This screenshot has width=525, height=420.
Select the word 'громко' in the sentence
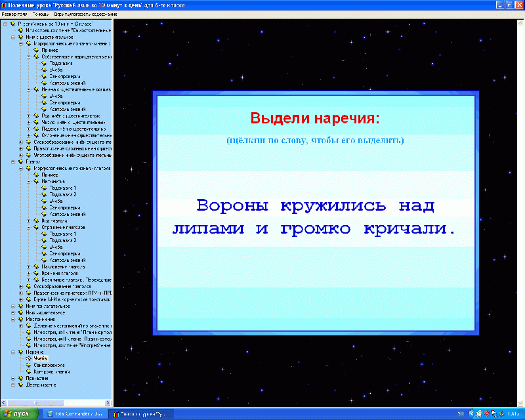click(x=315, y=230)
